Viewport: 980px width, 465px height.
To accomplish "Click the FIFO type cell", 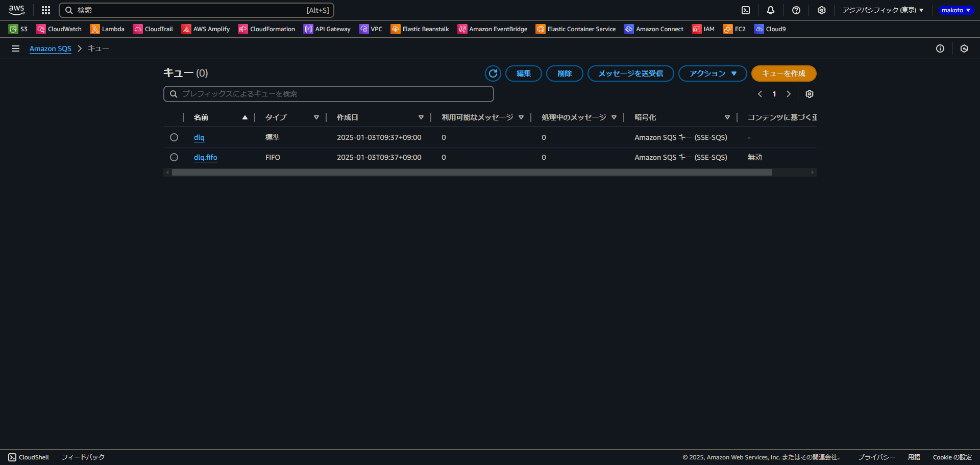I will pos(273,157).
